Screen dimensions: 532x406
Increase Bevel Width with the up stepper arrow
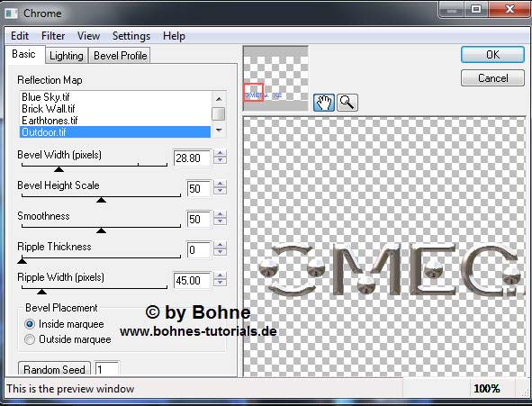221,154
